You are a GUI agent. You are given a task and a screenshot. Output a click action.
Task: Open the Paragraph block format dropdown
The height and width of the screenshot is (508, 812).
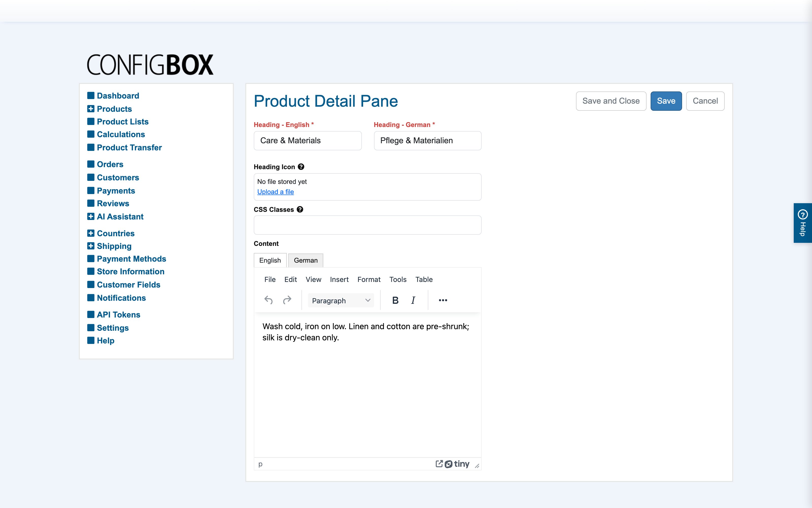pyautogui.click(x=341, y=300)
